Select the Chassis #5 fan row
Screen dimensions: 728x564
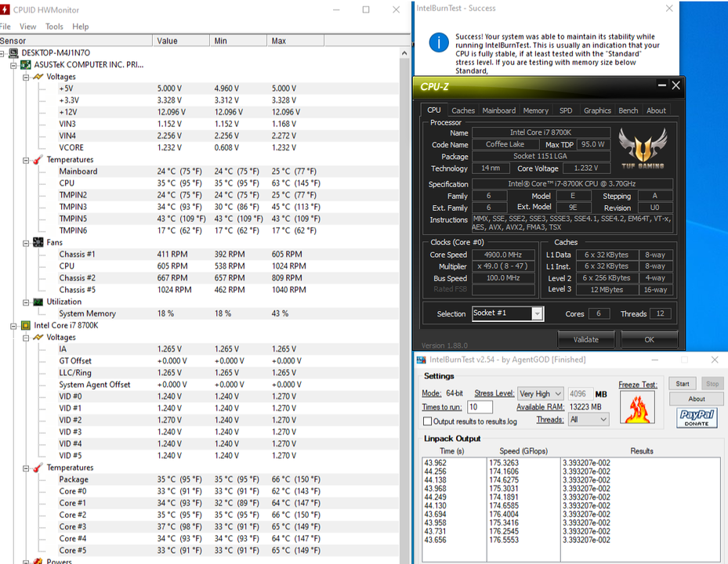coord(199,290)
